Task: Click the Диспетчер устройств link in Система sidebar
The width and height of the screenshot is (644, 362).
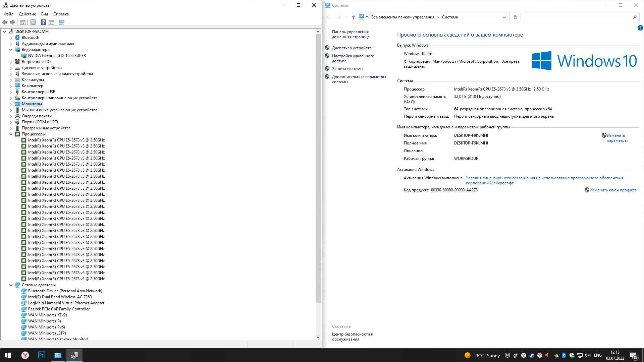Action: point(352,48)
